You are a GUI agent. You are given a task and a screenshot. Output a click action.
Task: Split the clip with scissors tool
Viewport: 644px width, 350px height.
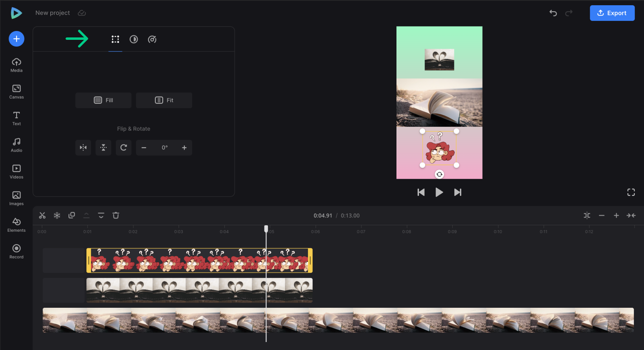[x=42, y=215]
